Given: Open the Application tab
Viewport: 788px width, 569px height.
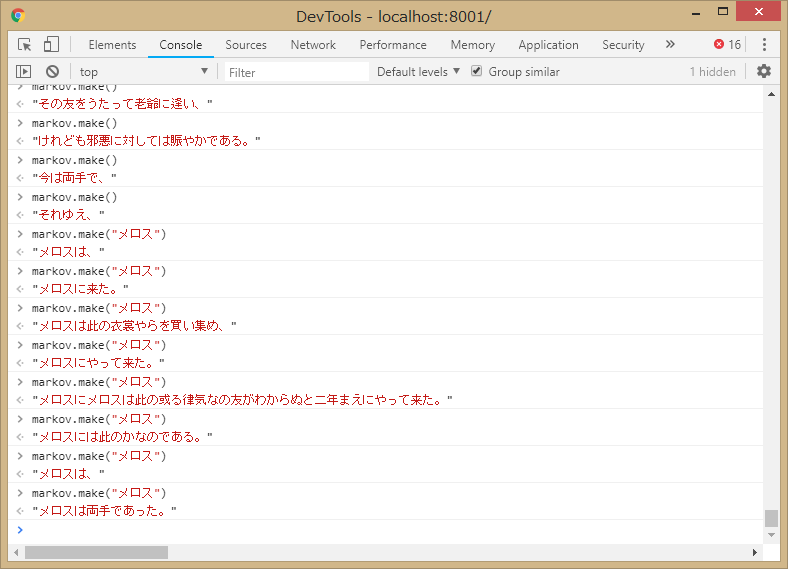Looking at the screenshot, I should (x=548, y=45).
